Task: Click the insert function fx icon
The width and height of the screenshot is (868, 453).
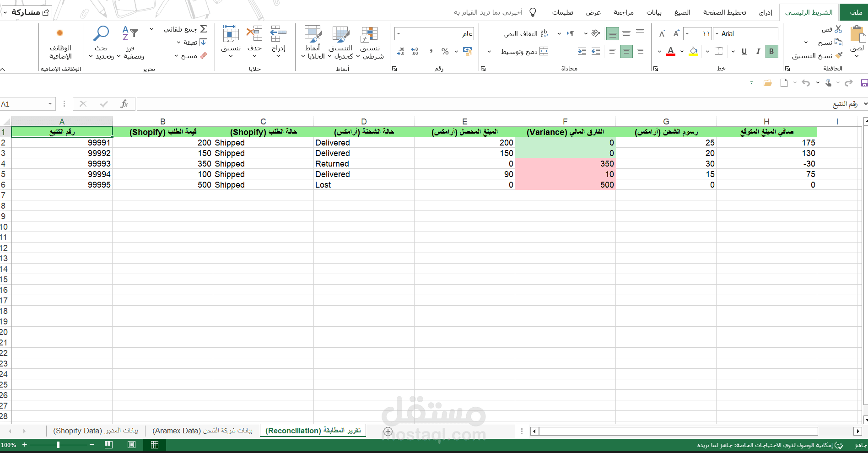Action: point(124,104)
